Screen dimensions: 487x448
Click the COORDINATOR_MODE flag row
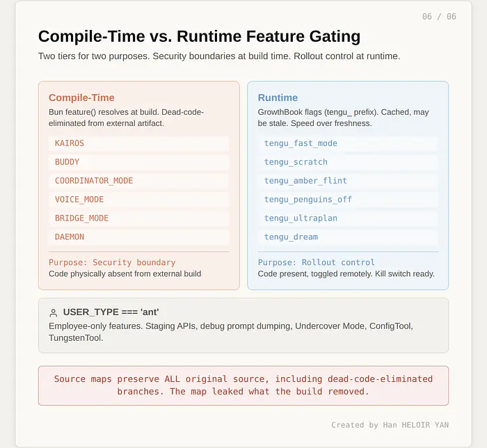[138, 181]
